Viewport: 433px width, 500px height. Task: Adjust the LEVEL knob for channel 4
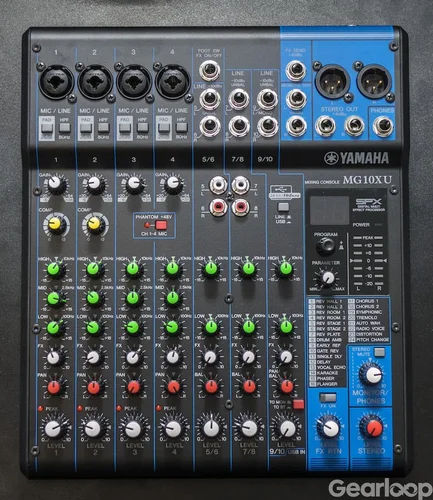click(173, 429)
